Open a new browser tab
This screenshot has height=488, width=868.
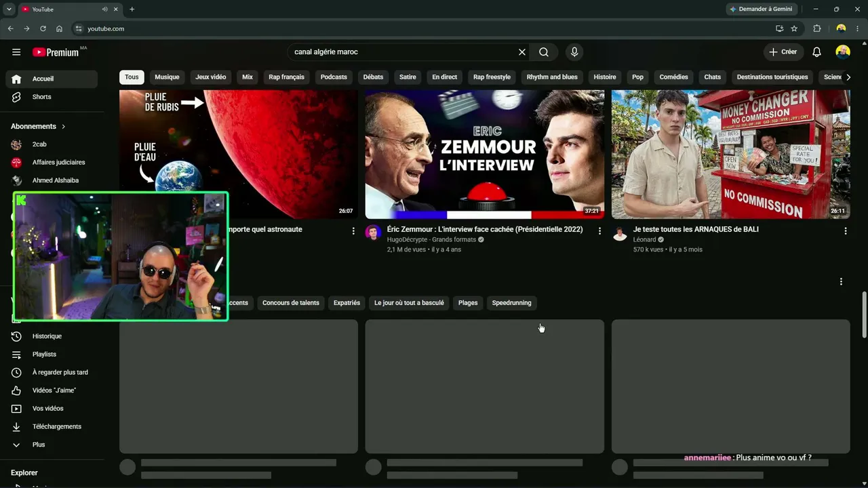132,9
